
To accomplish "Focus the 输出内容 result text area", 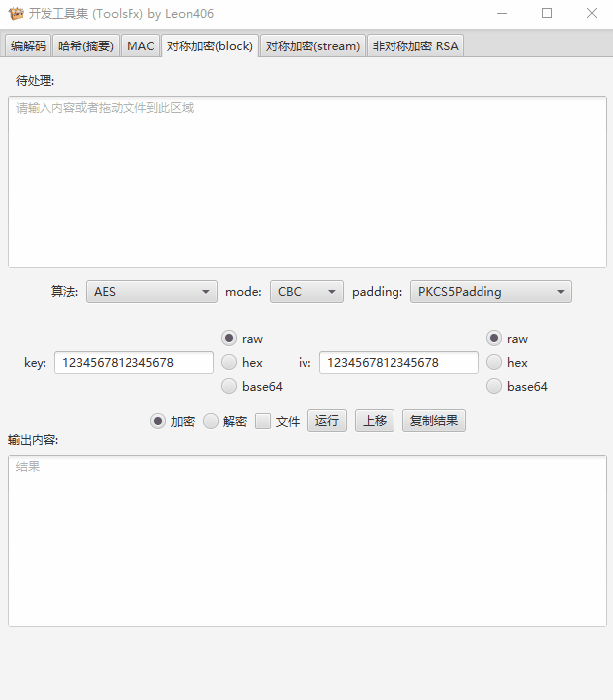I will tap(307, 541).
